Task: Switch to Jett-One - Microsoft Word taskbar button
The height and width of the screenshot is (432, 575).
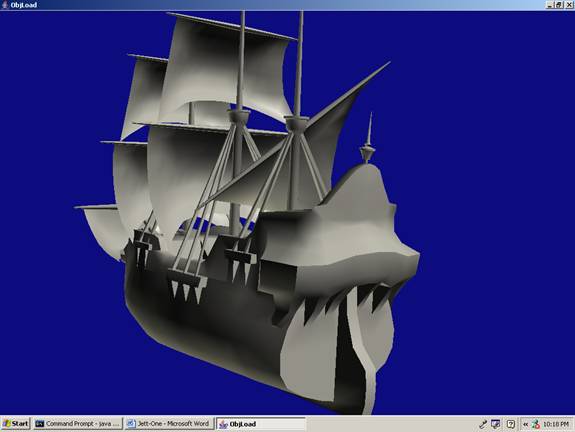Action: pyautogui.click(x=169, y=424)
